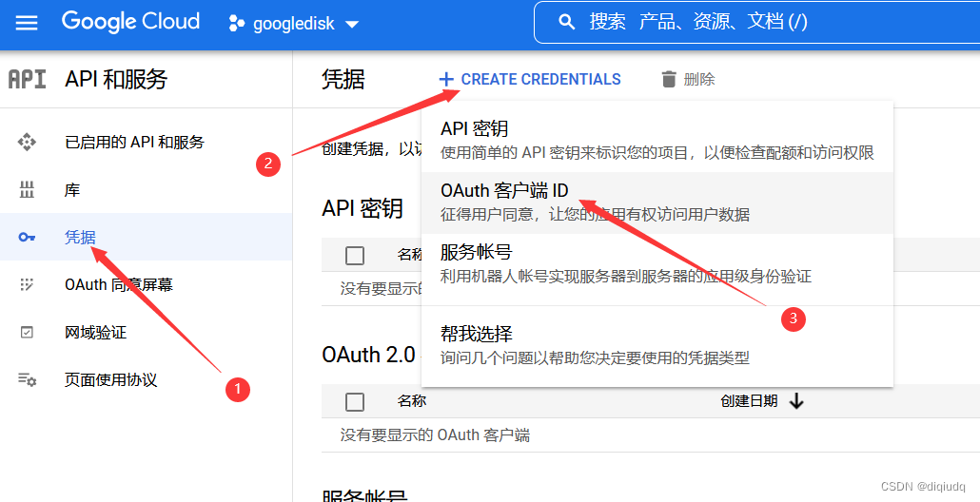Click the 没有要显示的 OAuth 客户端 text
The height and width of the screenshot is (502, 980).
point(435,434)
